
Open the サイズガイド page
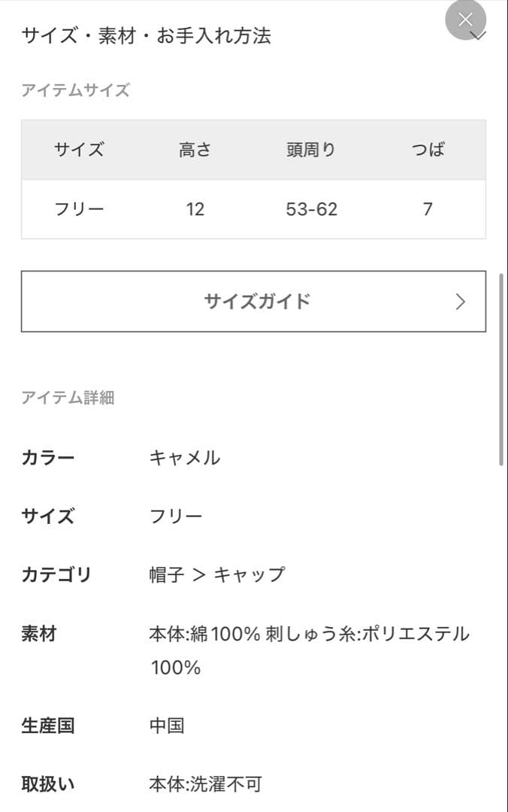point(254,301)
